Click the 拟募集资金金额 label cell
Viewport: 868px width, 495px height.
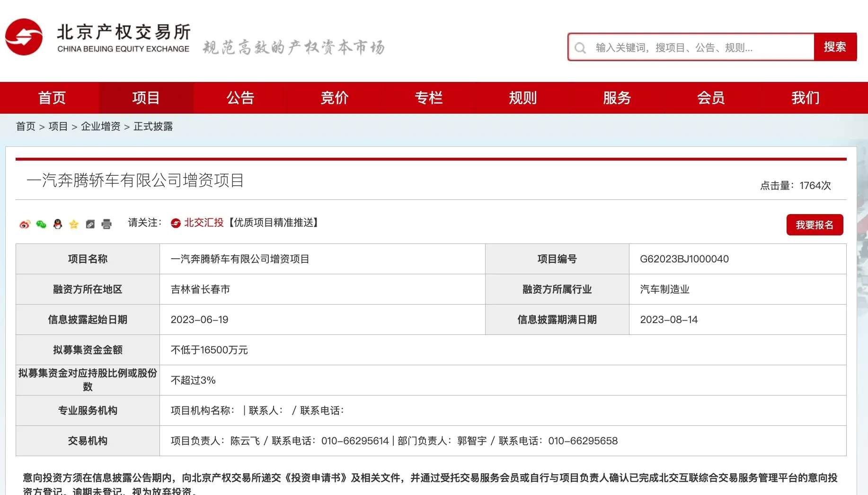click(x=88, y=350)
